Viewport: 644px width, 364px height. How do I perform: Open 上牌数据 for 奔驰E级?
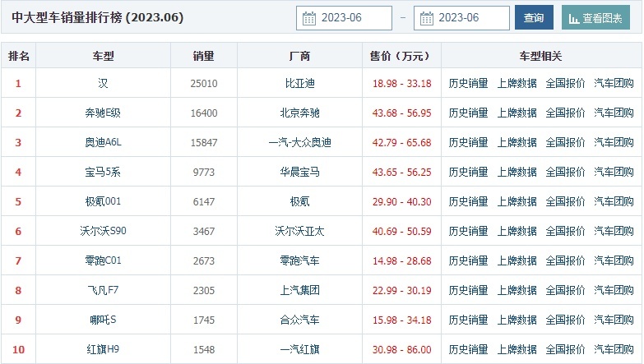coord(517,113)
